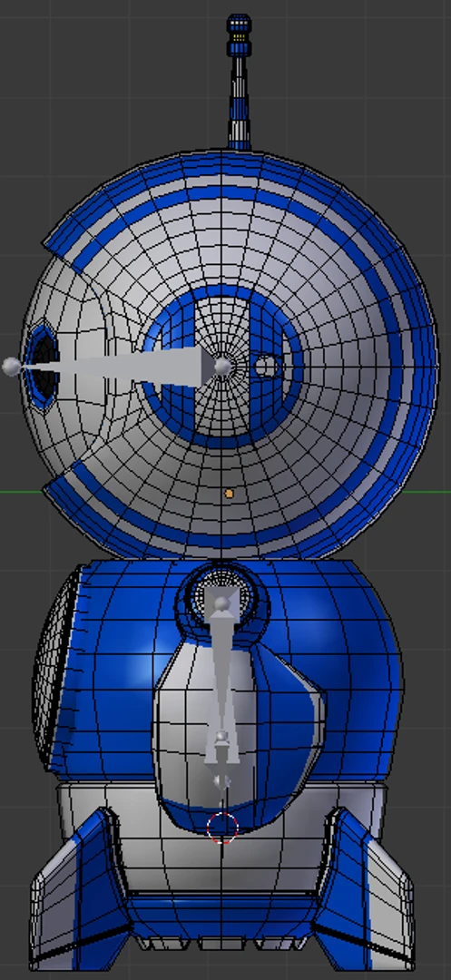
Task: Click the red-white 3D cursor circle
Action: click(222, 828)
